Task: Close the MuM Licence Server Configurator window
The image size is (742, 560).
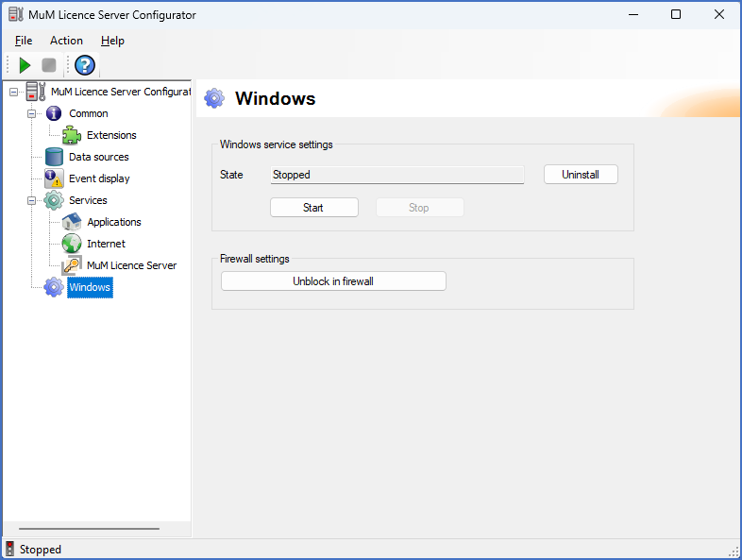Action: [719, 15]
